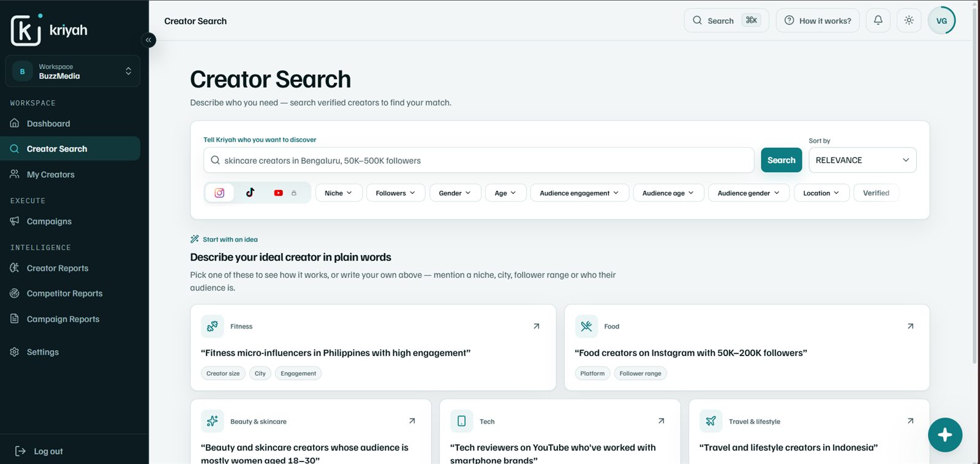The width and height of the screenshot is (980, 464).
Task: Expand the Audience engagement filter dropdown
Action: (579, 193)
